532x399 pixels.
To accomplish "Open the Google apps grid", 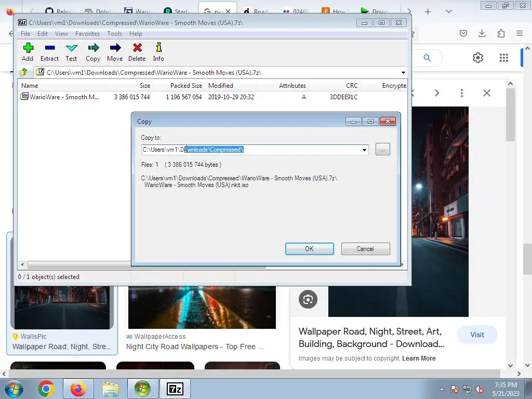I will point(504,58).
